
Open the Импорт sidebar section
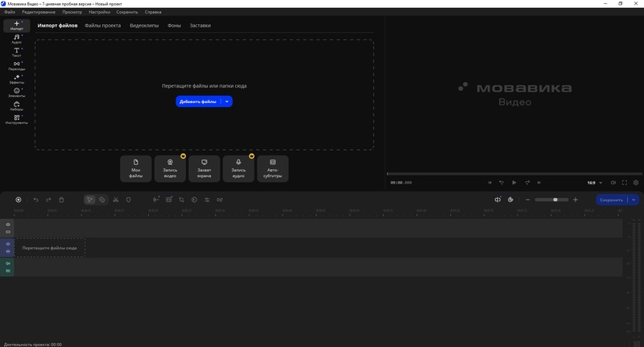pyautogui.click(x=17, y=26)
